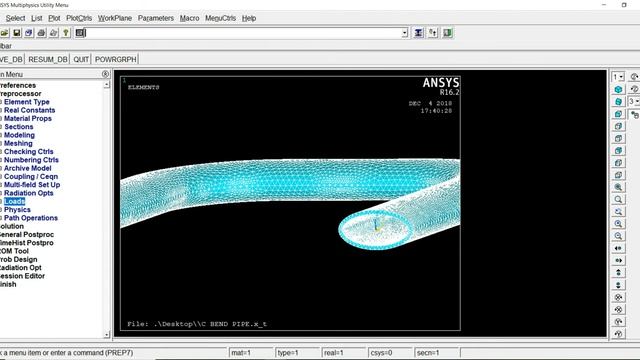Click the icon below the 3 dropdown
Screen dimensions: 640x360
pyautogui.click(x=634, y=115)
